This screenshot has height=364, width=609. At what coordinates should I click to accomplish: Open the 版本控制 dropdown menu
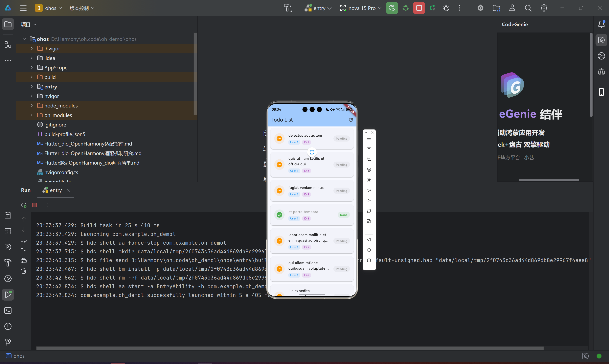click(x=82, y=8)
